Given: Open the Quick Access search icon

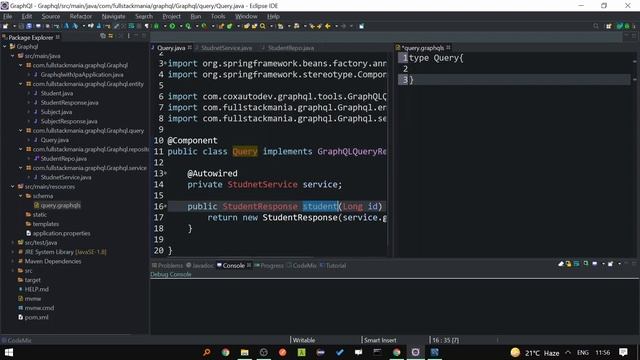Looking at the screenshot, I should 596,26.
